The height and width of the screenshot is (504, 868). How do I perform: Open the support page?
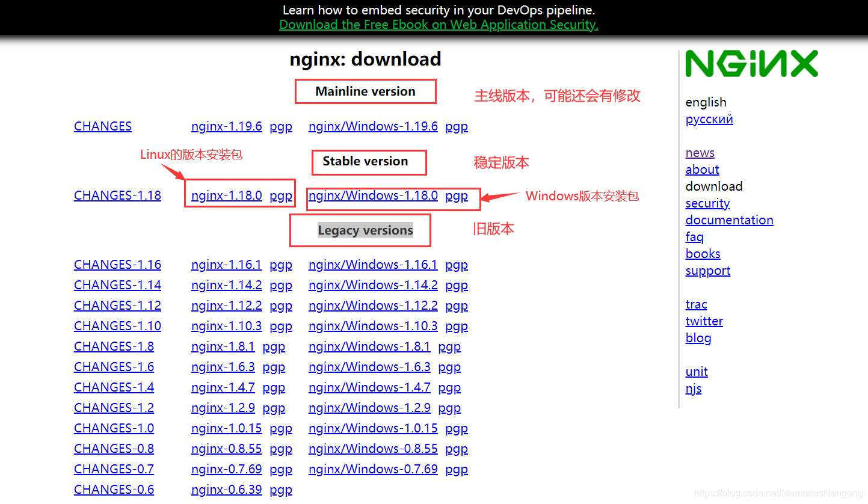pyautogui.click(x=708, y=271)
